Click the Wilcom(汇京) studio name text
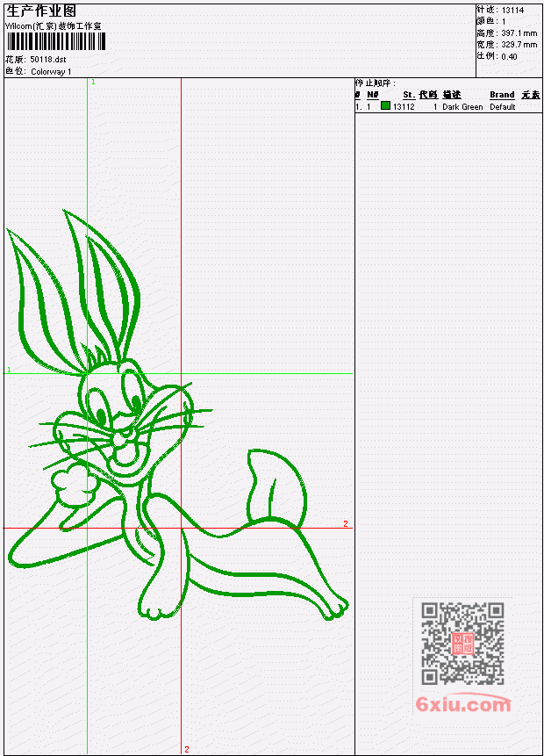Screen dimensions: 544x756 click(x=53, y=26)
